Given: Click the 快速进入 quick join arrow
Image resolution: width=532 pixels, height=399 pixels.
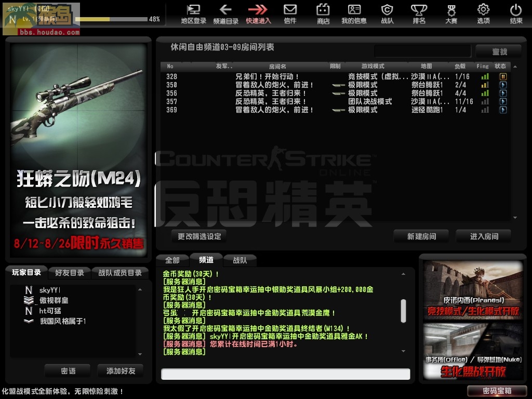Looking at the screenshot, I should [x=258, y=14].
